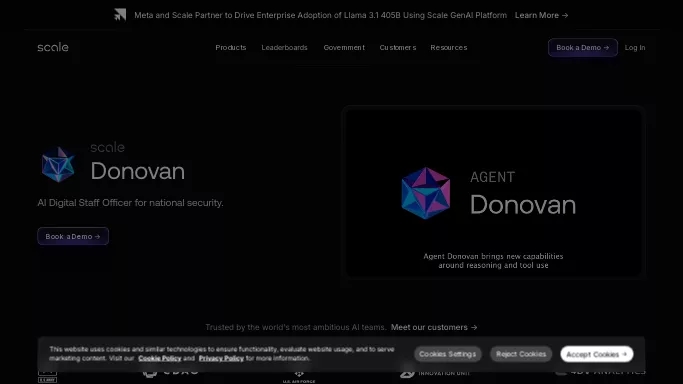Viewport: 683px width, 384px height.
Task: Click Accept Cookies button
Action: [x=597, y=354]
